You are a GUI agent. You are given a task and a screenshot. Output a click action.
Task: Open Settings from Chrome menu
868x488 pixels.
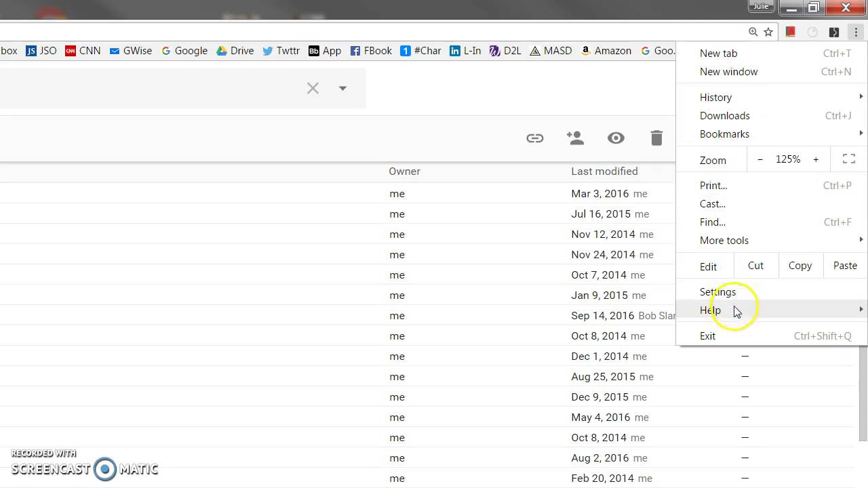pos(717,292)
